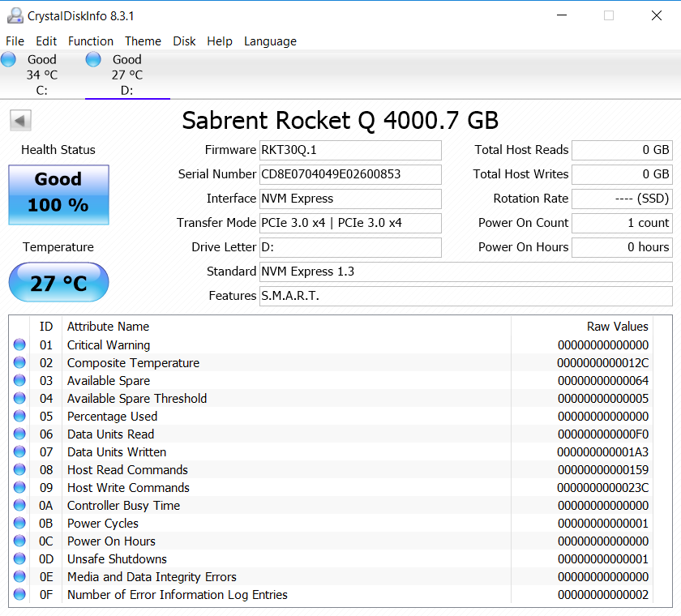Click the previous disk arrow button

click(20, 121)
